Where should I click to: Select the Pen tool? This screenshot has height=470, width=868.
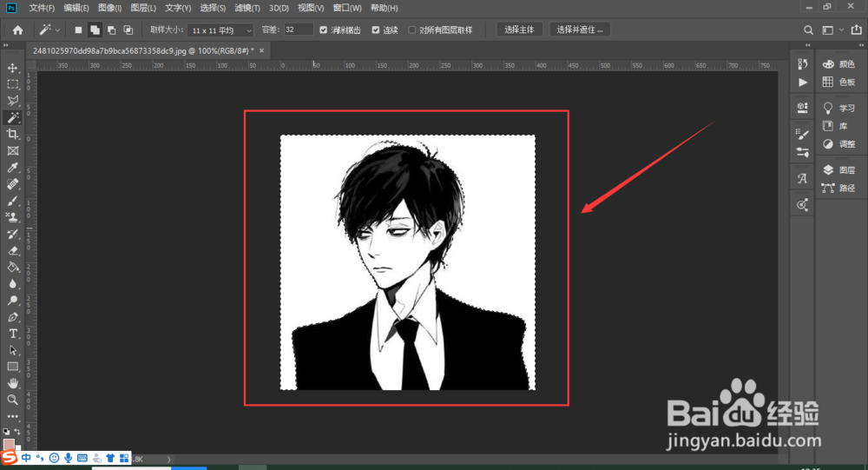pyautogui.click(x=13, y=317)
